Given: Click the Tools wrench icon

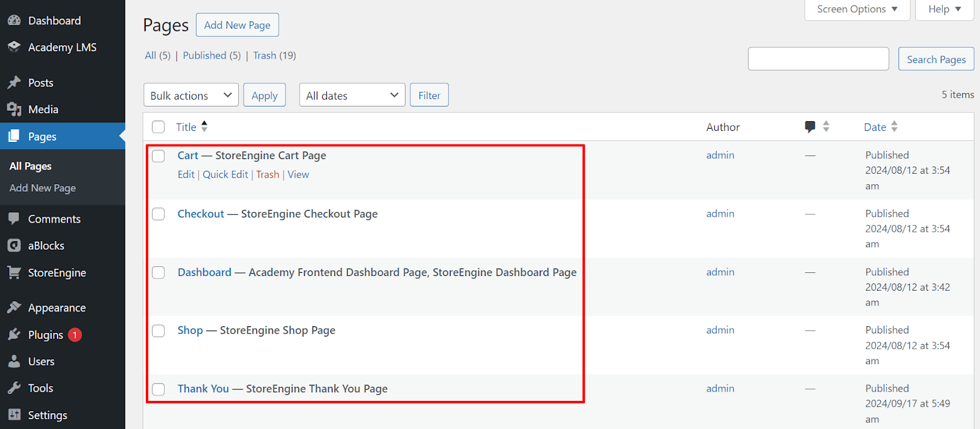Looking at the screenshot, I should (x=14, y=388).
